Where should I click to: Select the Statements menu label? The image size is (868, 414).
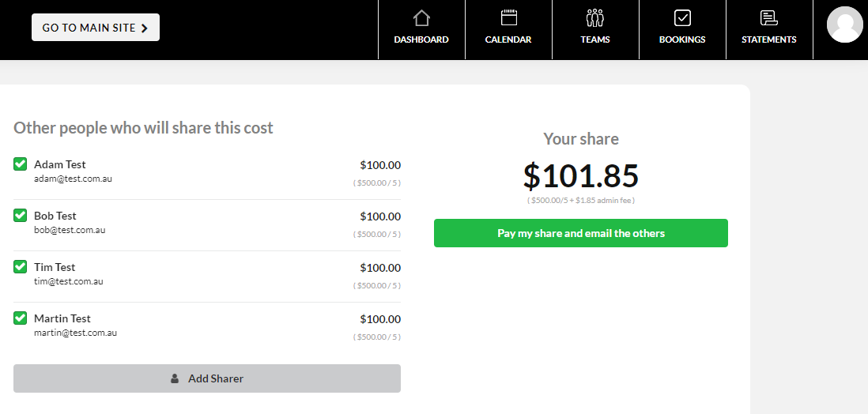[768, 40]
